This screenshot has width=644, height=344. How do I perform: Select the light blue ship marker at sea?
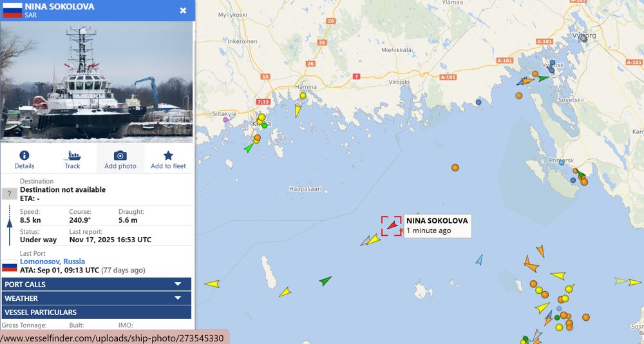(479, 260)
